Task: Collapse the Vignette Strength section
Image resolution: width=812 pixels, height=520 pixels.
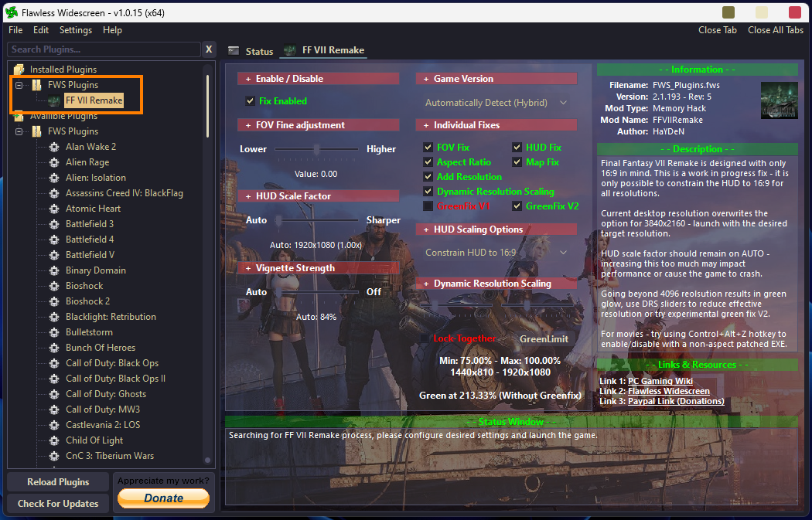Action: [318, 268]
